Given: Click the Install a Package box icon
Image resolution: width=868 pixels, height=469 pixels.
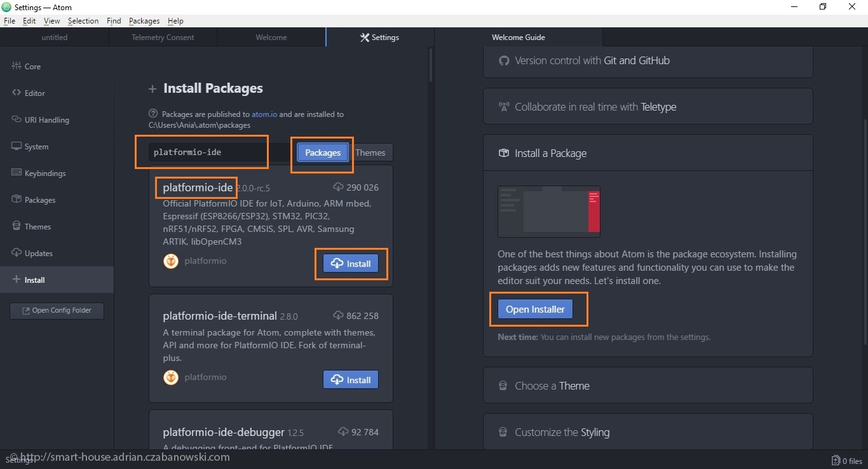Looking at the screenshot, I should [x=504, y=153].
